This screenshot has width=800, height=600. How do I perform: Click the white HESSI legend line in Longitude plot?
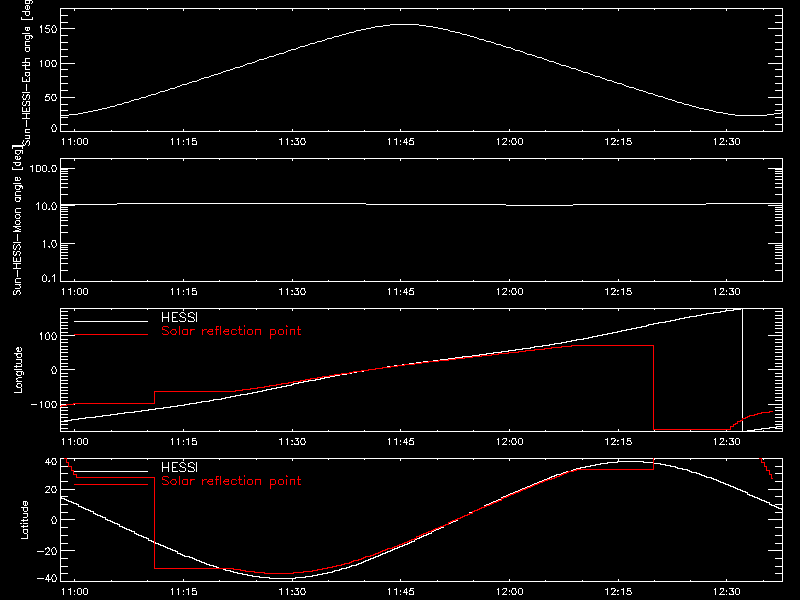click(111, 321)
